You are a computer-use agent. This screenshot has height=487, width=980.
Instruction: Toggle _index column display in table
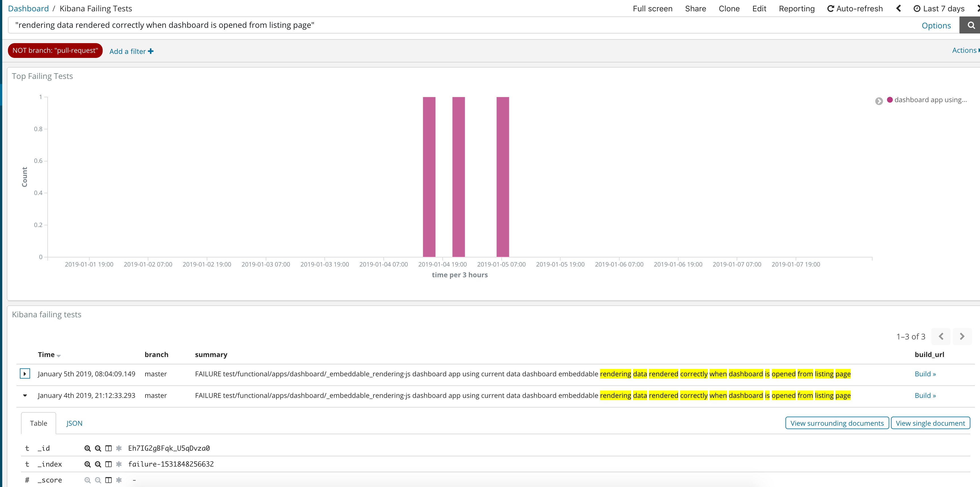108,464
